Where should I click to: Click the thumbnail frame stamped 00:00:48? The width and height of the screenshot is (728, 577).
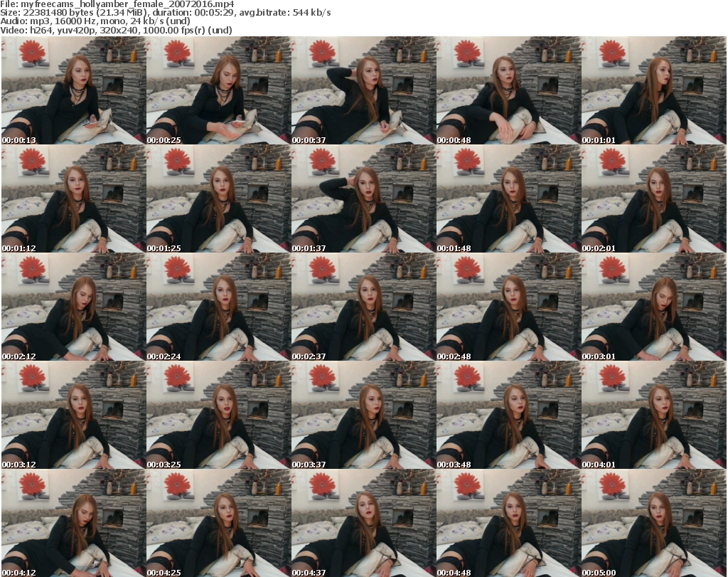click(x=508, y=90)
